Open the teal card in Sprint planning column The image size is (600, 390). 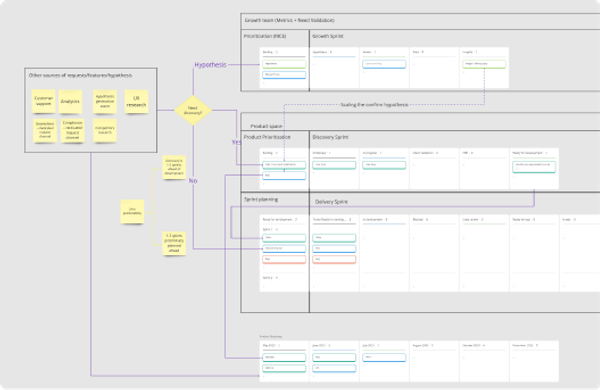tap(284, 238)
